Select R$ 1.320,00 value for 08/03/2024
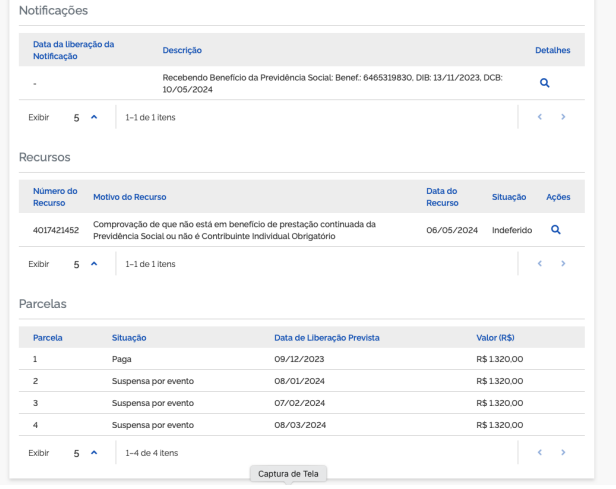 tap(500, 425)
